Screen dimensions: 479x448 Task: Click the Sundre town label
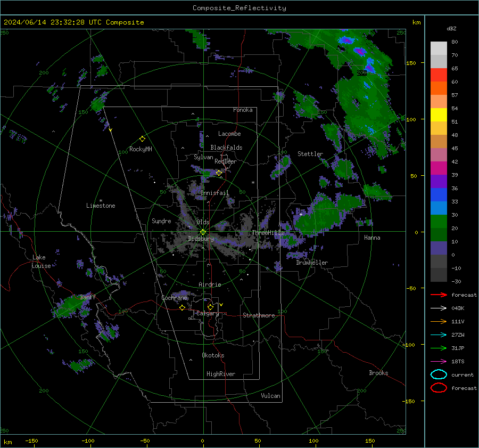[x=161, y=221]
